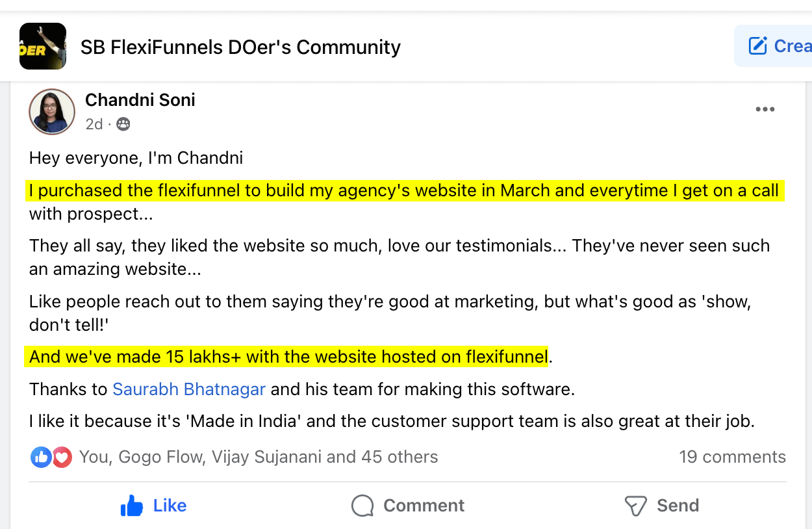Click the Send arrow icon
Screen dimensions: 812x529
(634, 506)
